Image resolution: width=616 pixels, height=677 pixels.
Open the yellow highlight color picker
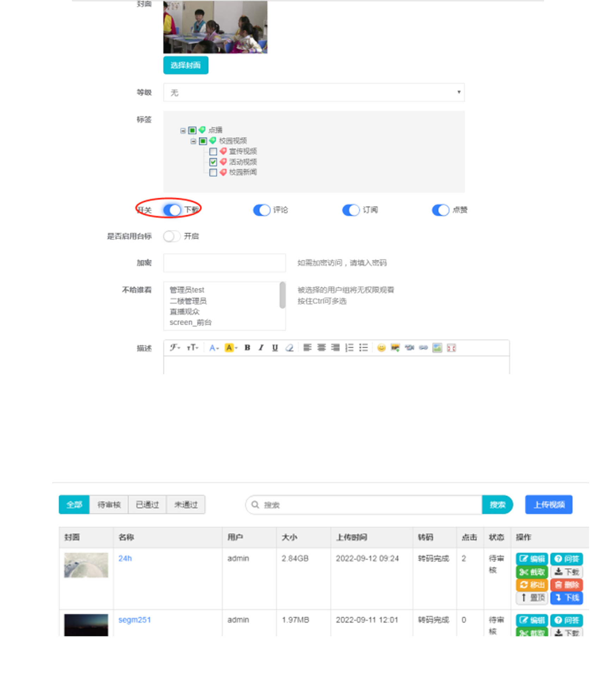point(231,348)
